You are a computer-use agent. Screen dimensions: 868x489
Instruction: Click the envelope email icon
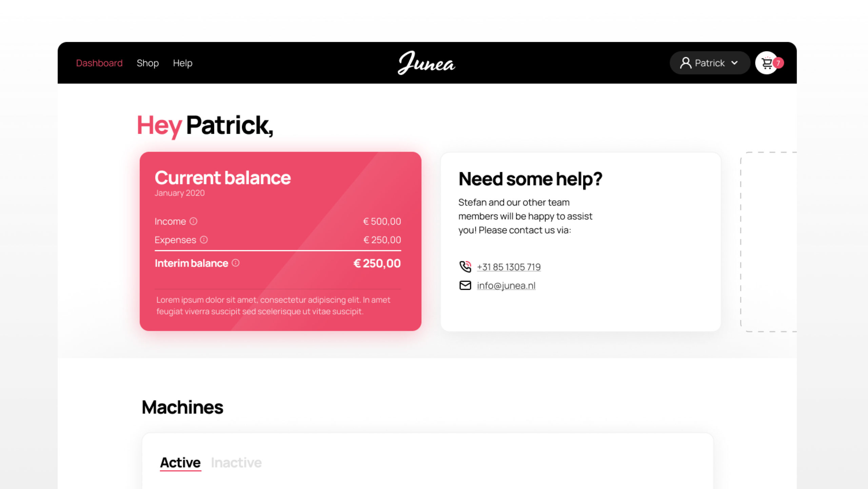465,285
